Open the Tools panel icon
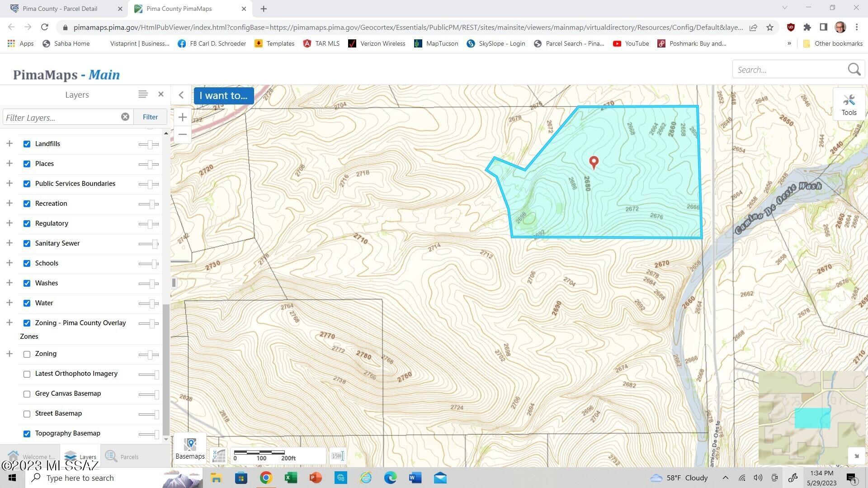Screen dimensions: 868x488 849,104
